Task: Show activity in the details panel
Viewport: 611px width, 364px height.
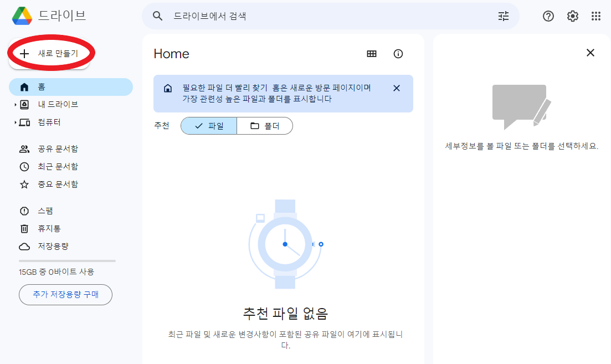Action: [398, 54]
